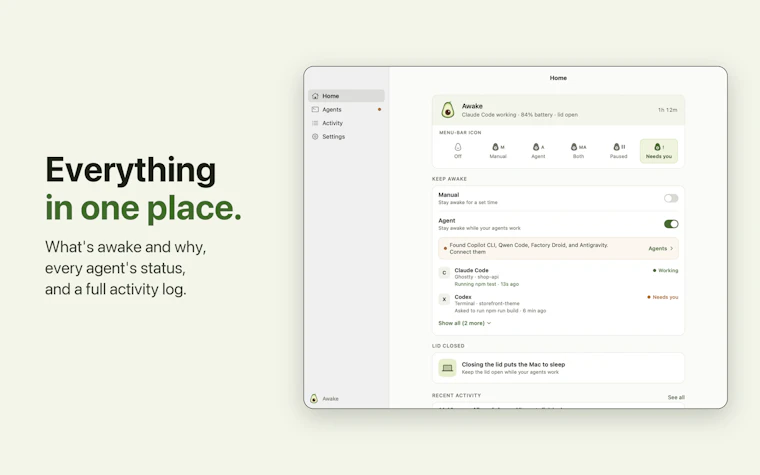Image resolution: width=760 pixels, height=475 pixels.
Task: Select the Off menu-bar icon option
Action: (x=458, y=151)
